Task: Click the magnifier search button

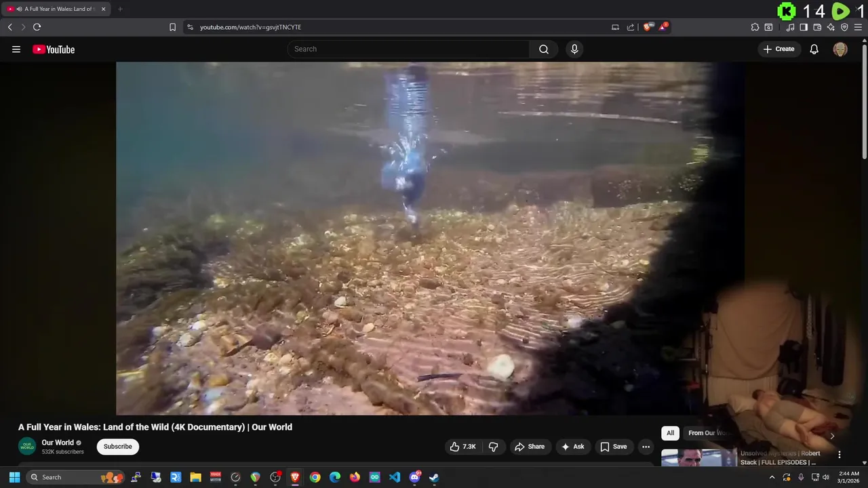Action: 544,49
